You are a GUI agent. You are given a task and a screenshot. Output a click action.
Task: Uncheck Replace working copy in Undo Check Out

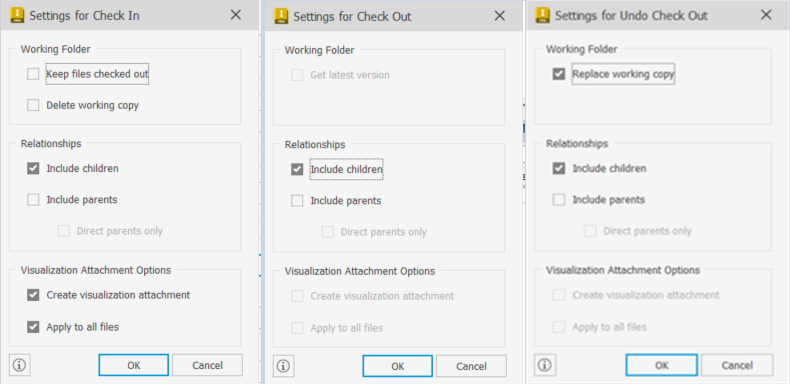pyautogui.click(x=559, y=74)
